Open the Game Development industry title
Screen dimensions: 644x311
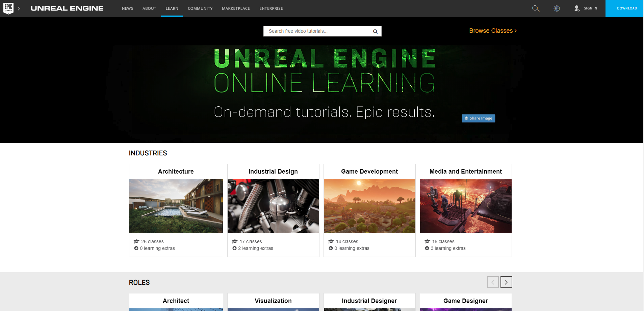click(x=369, y=172)
